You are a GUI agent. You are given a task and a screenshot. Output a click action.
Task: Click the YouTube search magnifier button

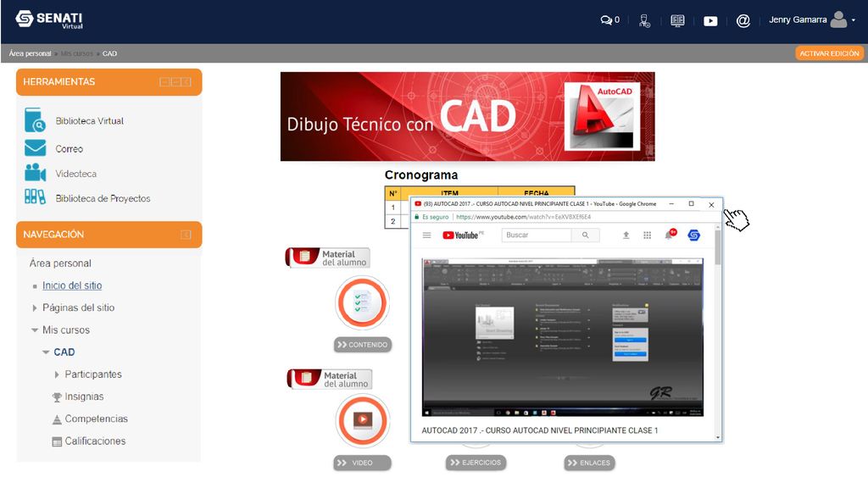coord(585,236)
